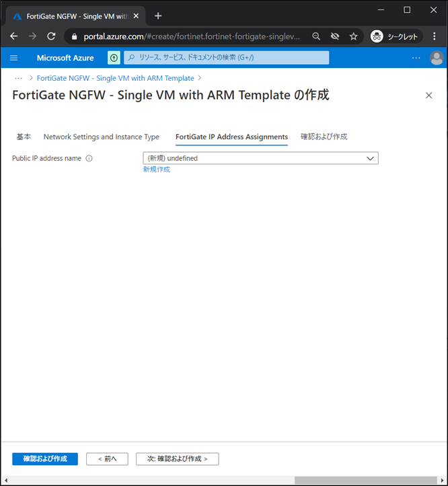Click the scroll right arrow
The height and width of the screenshot is (486, 448).
tap(442, 480)
